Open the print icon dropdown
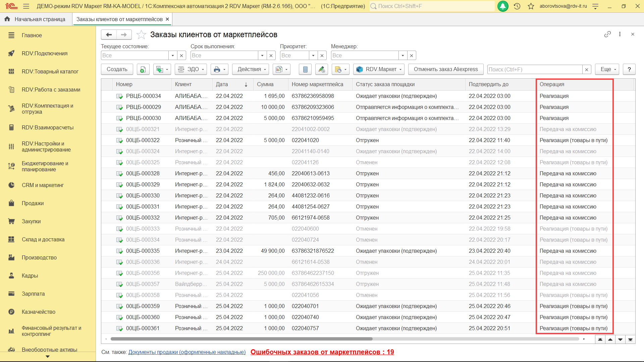 point(220,69)
